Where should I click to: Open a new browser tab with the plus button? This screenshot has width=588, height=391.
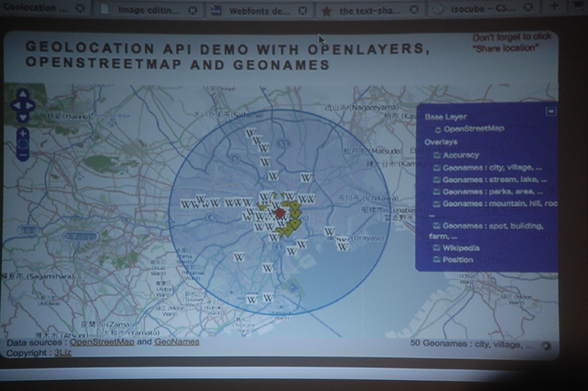click(554, 6)
